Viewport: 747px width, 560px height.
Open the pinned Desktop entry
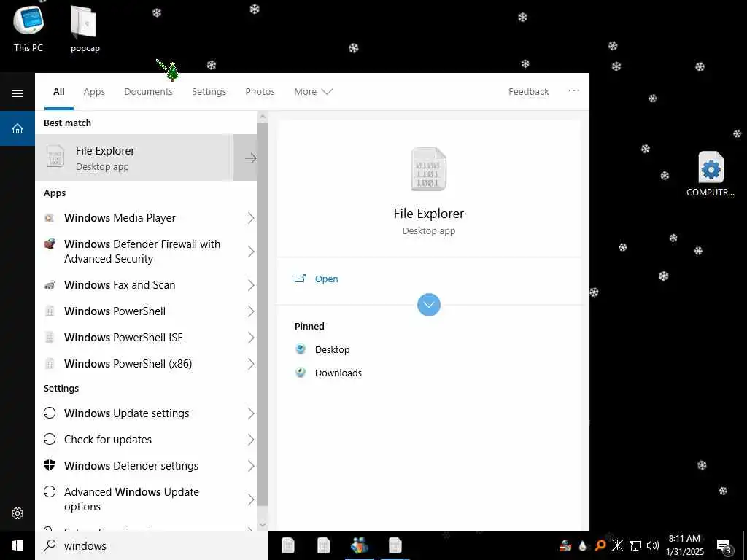[332, 349]
